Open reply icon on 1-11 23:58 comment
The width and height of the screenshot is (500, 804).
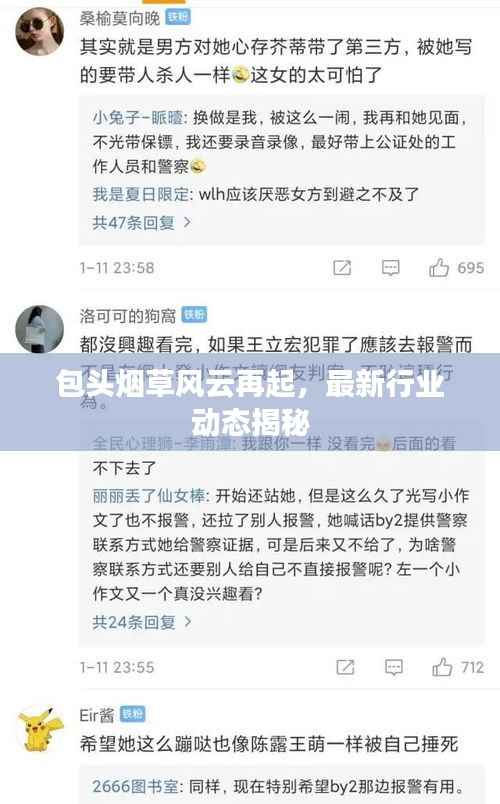pos(391,268)
